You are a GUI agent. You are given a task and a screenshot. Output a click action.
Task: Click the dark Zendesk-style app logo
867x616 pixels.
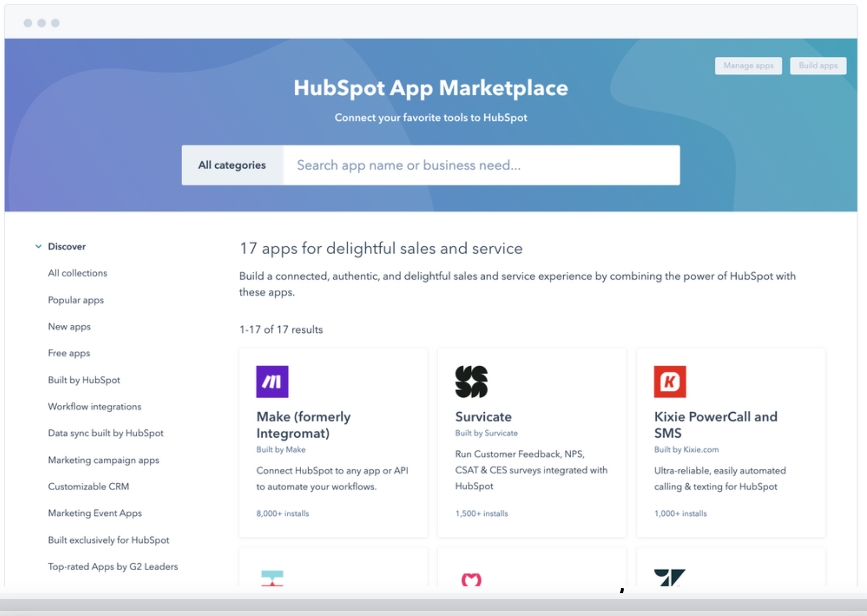coord(670,577)
